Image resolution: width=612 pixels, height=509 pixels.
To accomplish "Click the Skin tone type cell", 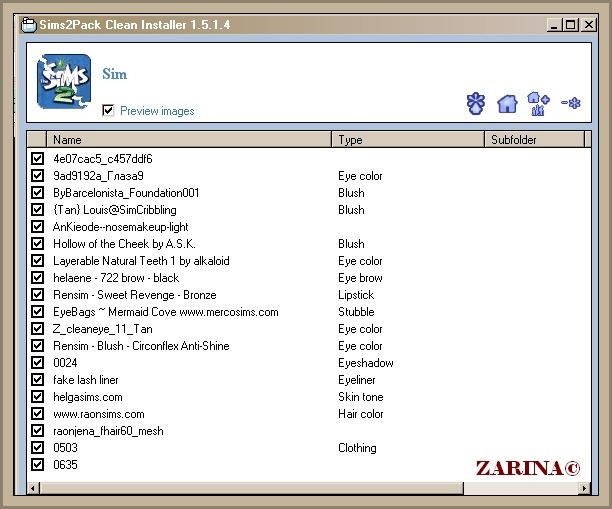I will point(361,397).
